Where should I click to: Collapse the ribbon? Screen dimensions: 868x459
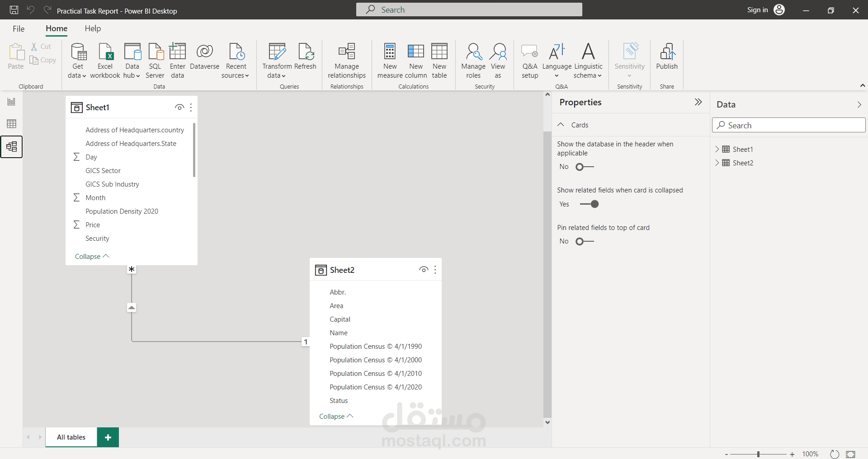(863, 85)
